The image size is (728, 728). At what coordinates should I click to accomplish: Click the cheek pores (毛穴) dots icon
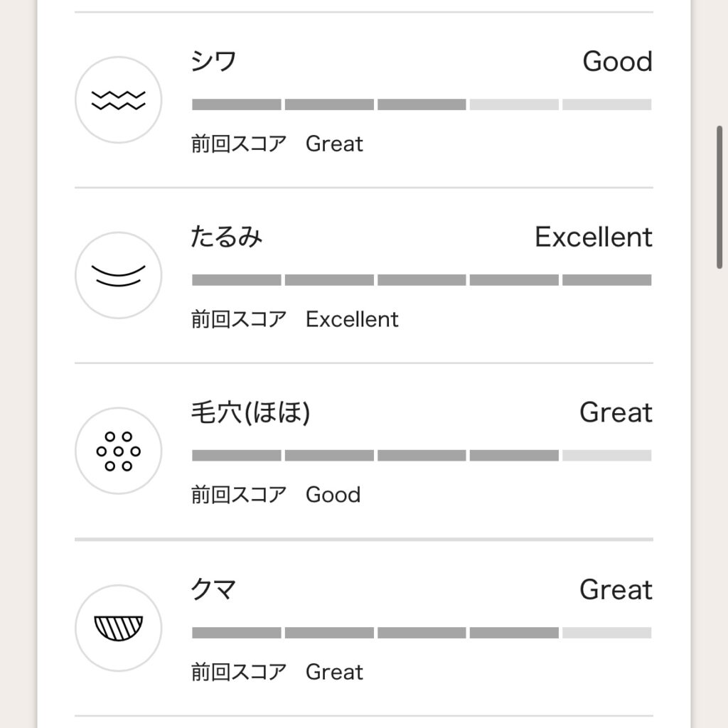118,451
